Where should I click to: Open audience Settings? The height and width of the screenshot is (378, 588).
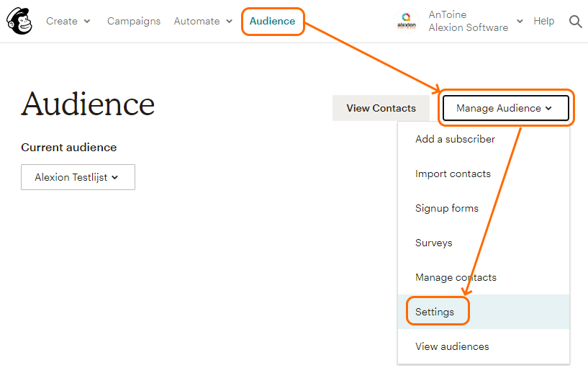pos(484,312)
